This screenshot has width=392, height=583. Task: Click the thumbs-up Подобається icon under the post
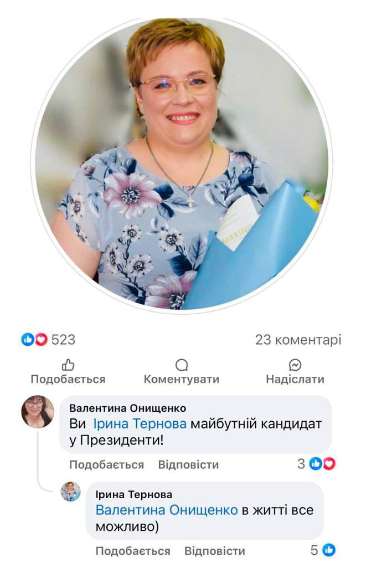68,365
